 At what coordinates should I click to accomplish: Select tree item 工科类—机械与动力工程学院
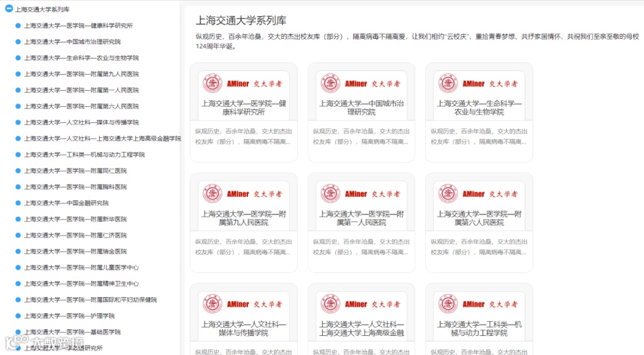coord(84,155)
